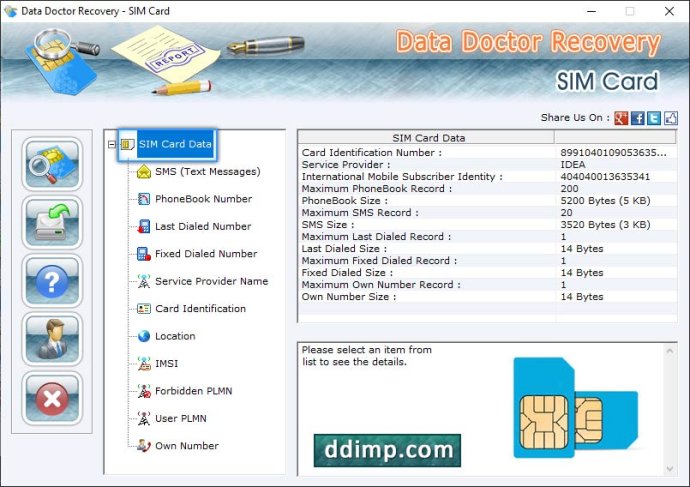Screen dimensions: 690x487
Task: Select the Fixed Dialed Size row
Action: pos(487,273)
